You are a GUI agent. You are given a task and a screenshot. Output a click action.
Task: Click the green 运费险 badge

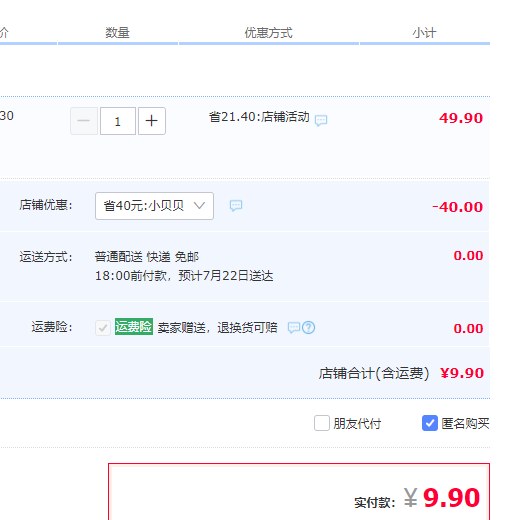[x=134, y=327]
